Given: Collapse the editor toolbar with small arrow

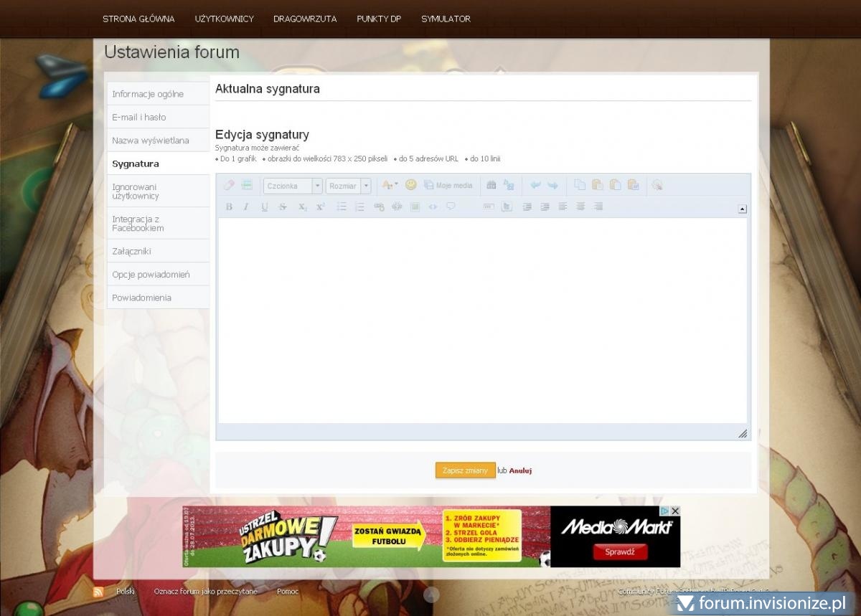Looking at the screenshot, I should [x=742, y=209].
